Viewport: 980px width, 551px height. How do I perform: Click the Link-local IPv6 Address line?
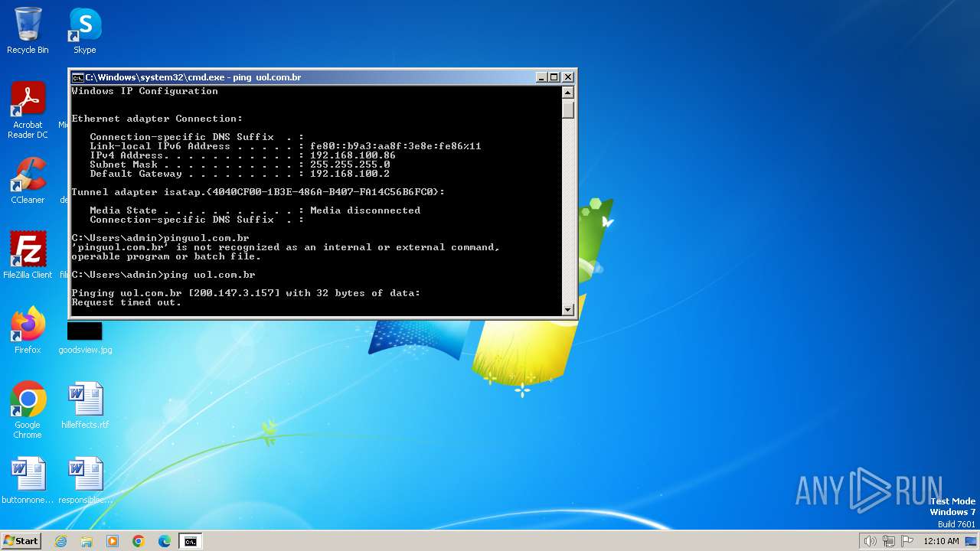pos(286,146)
